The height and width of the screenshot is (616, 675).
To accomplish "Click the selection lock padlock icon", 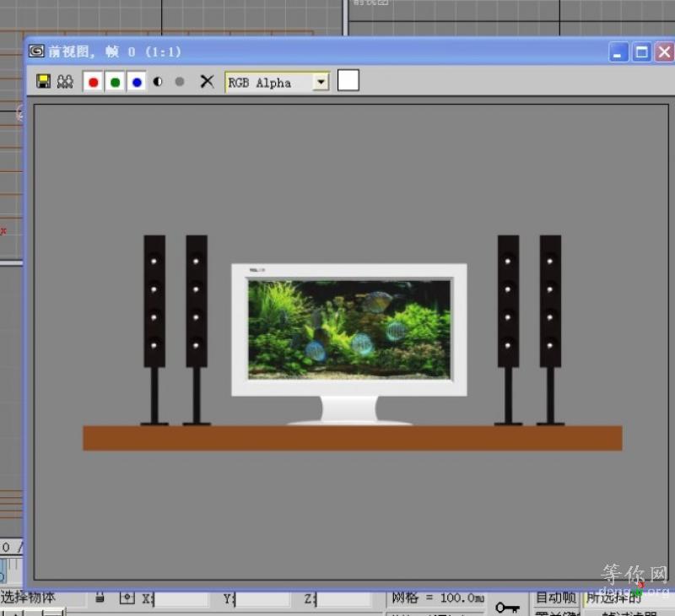I will click(100, 597).
